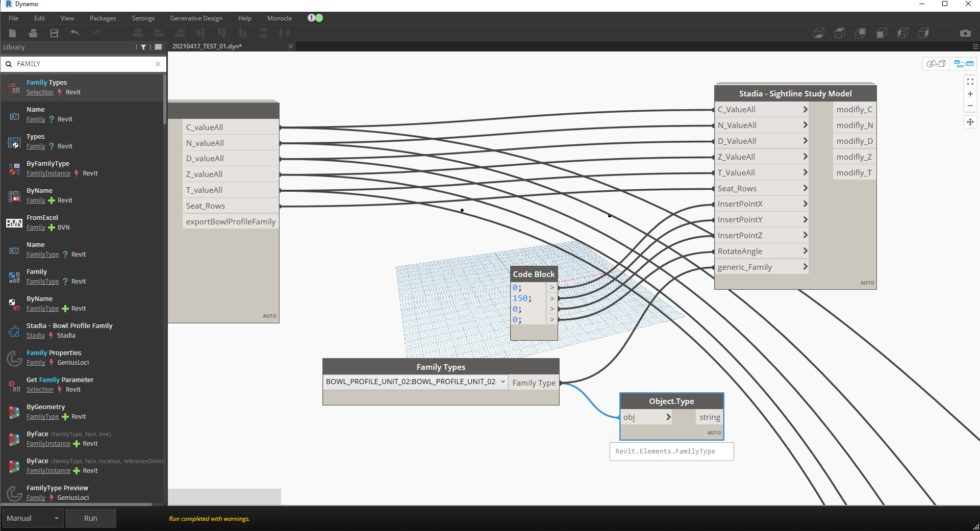Screen dimensions: 980x531
Task: Add the Get Family Parameter node
Action: tap(82, 385)
